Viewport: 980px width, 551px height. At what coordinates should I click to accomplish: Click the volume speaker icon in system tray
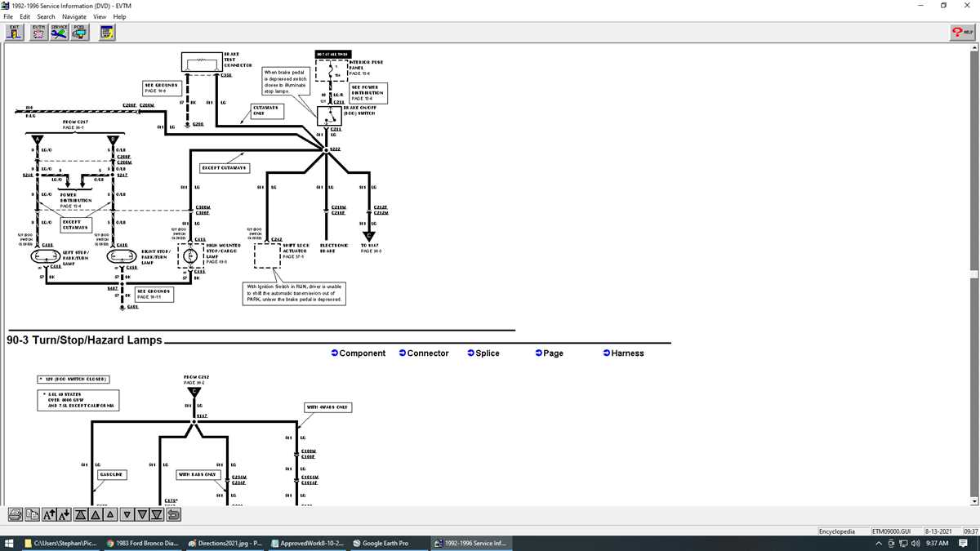[915, 543]
